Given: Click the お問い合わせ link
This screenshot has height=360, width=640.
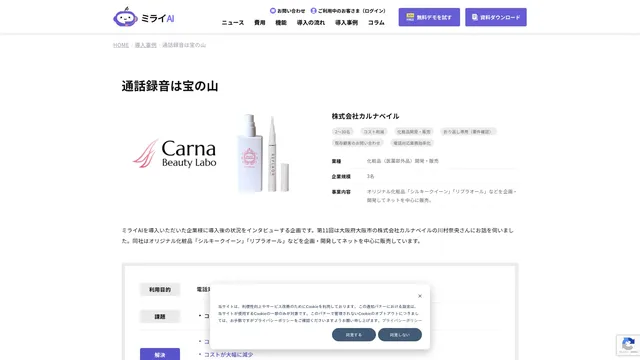Looking at the screenshot, I should coord(291,11).
